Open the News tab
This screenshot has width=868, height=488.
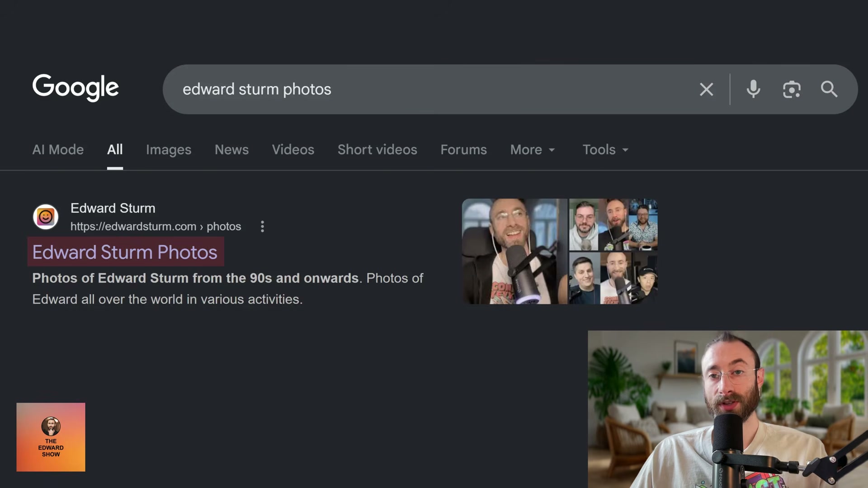coord(231,150)
